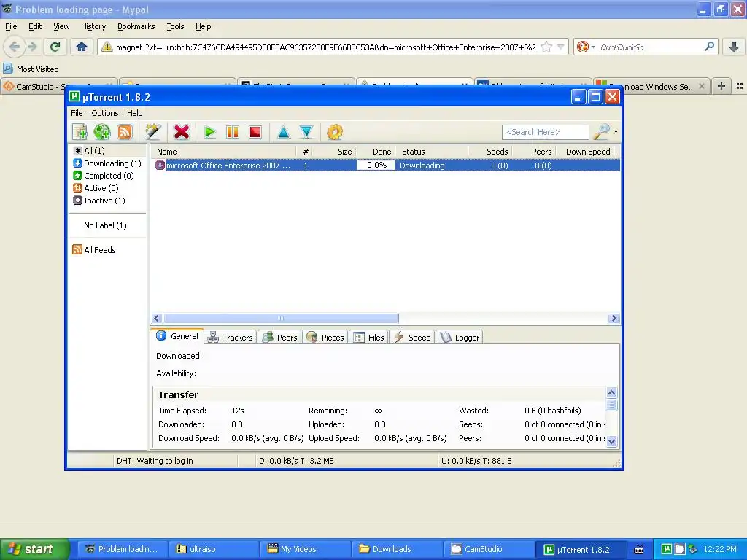
Task: Open Mypal History menu
Action: (93, 26)
